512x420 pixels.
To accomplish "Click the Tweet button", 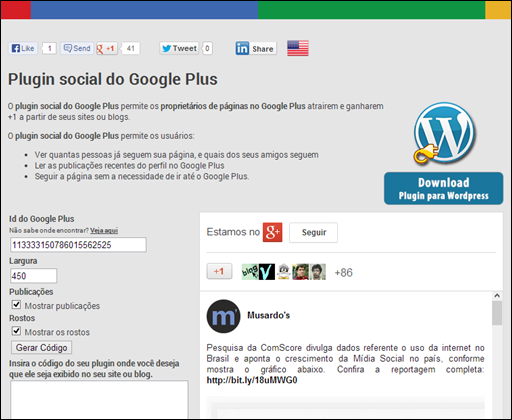I will coord(179,48).
